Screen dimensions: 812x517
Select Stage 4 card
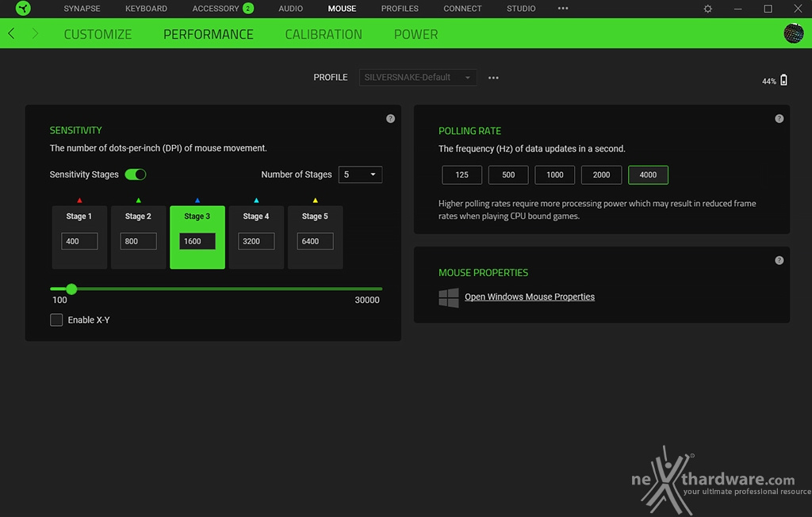(x=256, y=237)
